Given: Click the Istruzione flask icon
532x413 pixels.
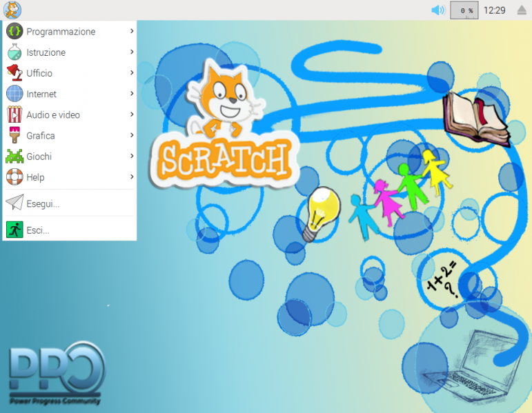Looking at the screenshot, I should coord(14,52).
